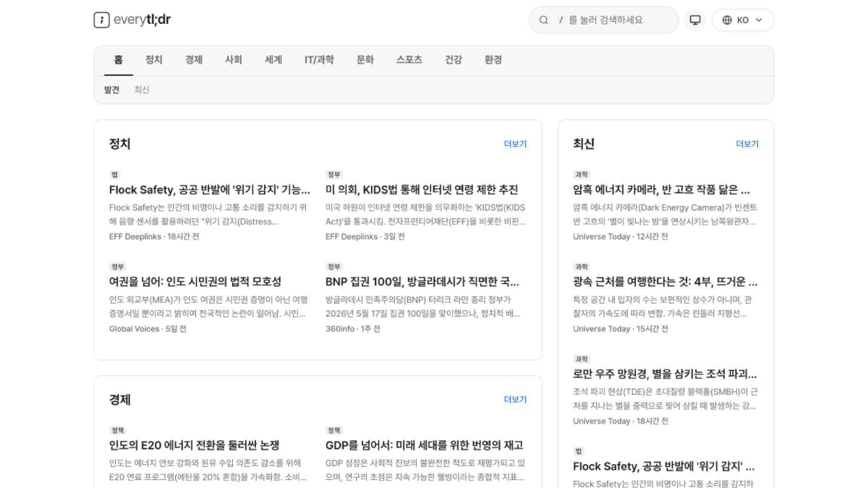
Task: Click the EFF Deeplinks · 18시간 전 source line
Action: coord(154,236)
